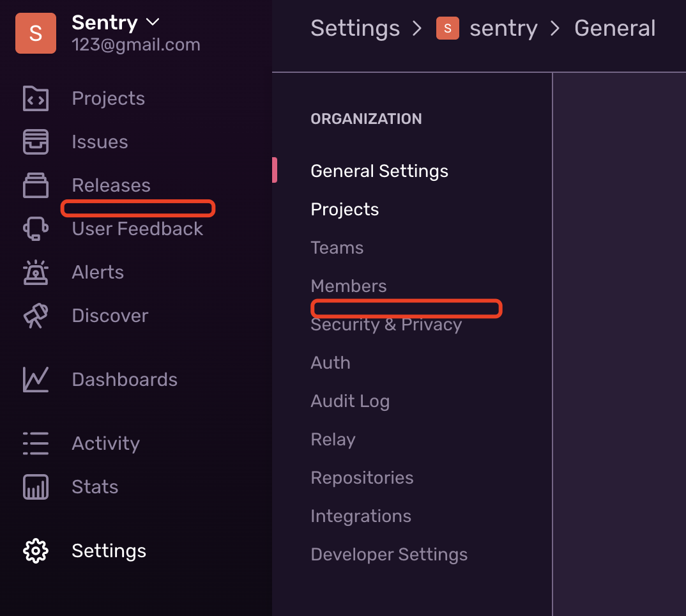
Task: Select General Settings in the organization menu
Action: point(379,171)
